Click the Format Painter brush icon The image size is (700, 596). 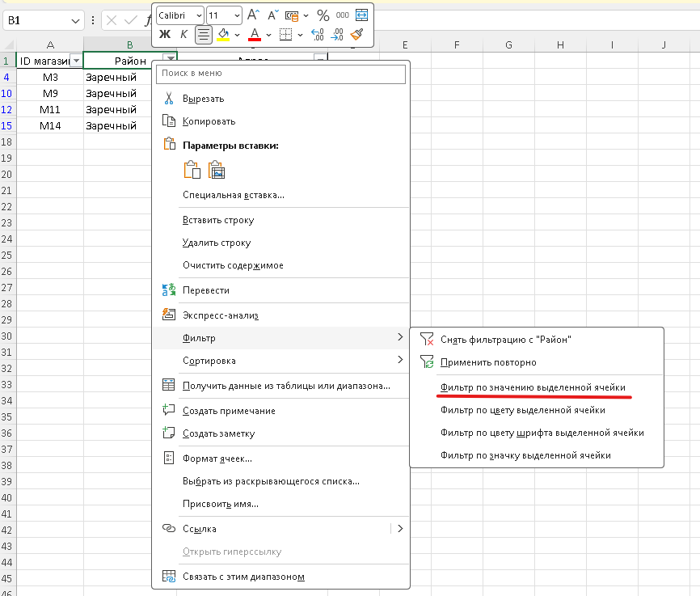pyautogui.click(x=357, y=34)
